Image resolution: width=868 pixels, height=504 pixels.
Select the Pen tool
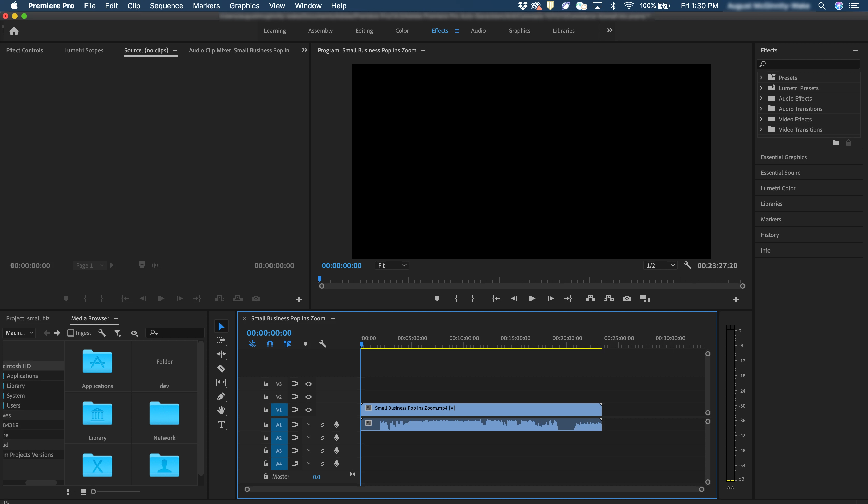221,396
